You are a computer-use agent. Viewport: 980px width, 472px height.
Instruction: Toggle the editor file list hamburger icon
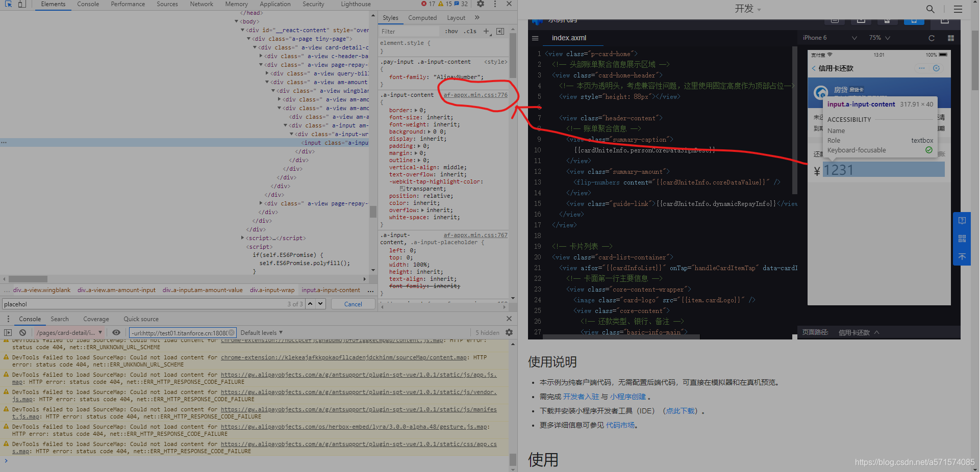(535, 38)
